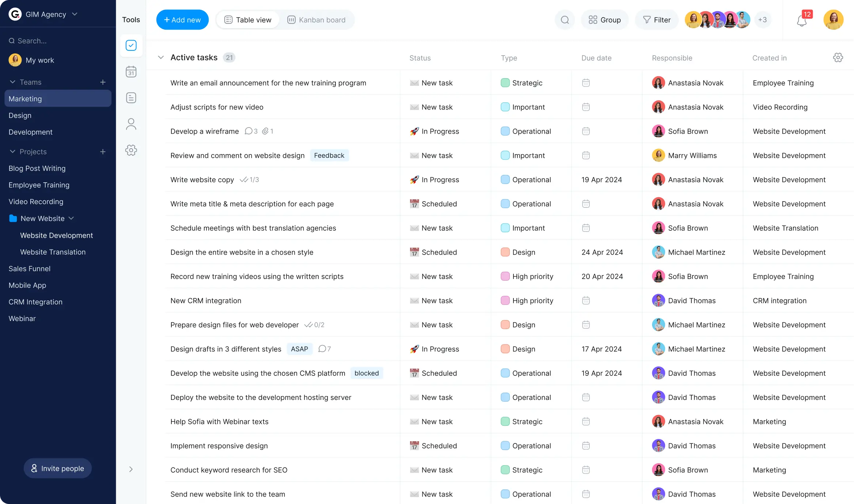Viewport: 854px width, 504px height.
Task: Click Strategic color tag on email announcement row
Action: click(x=505, y=83)
